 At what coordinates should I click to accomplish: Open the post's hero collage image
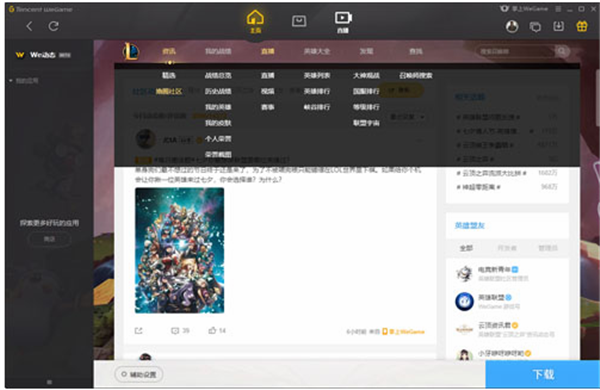click(179, 250)
